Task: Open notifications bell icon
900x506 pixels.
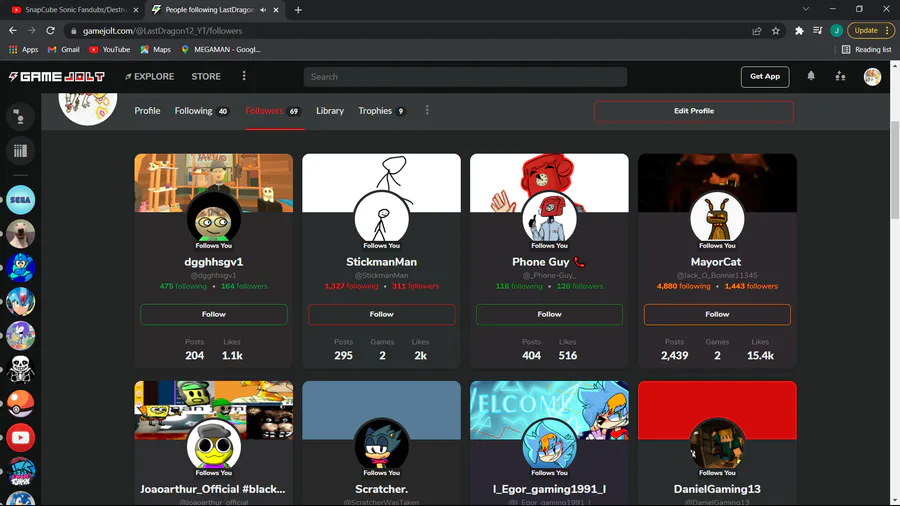Action: [811, 76]
